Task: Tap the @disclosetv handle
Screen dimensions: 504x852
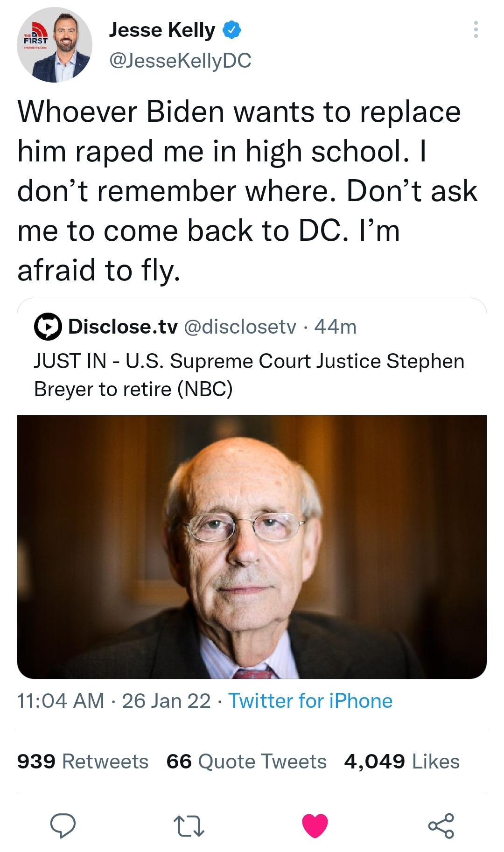Action: (x=240, y=327)
